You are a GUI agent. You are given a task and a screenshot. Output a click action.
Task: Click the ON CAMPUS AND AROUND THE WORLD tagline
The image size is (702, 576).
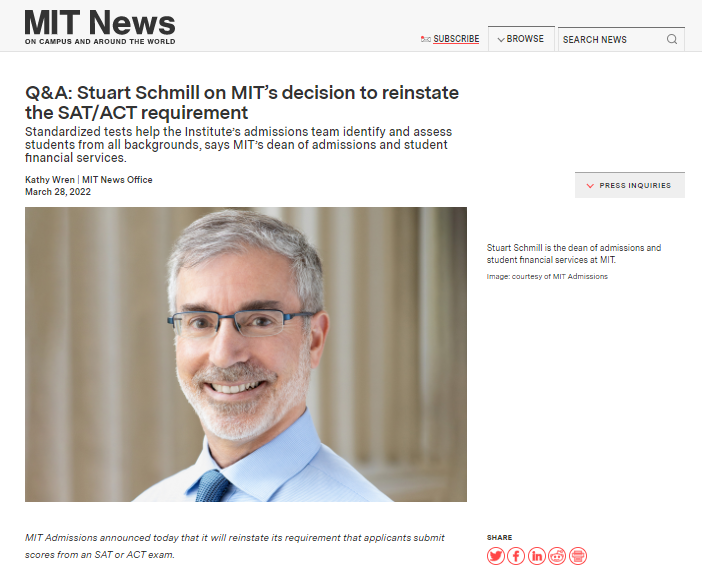[x=100, y=42]
